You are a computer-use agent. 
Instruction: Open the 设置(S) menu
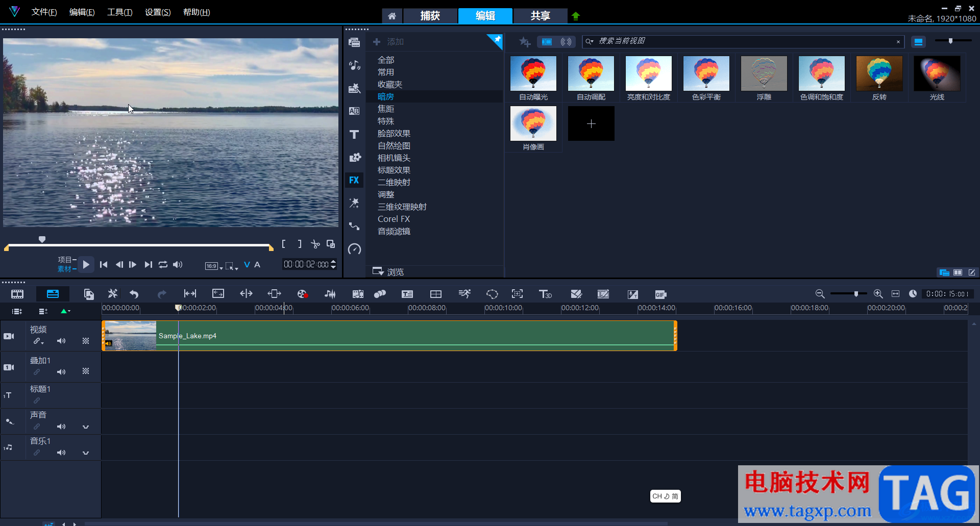(158, 12)
